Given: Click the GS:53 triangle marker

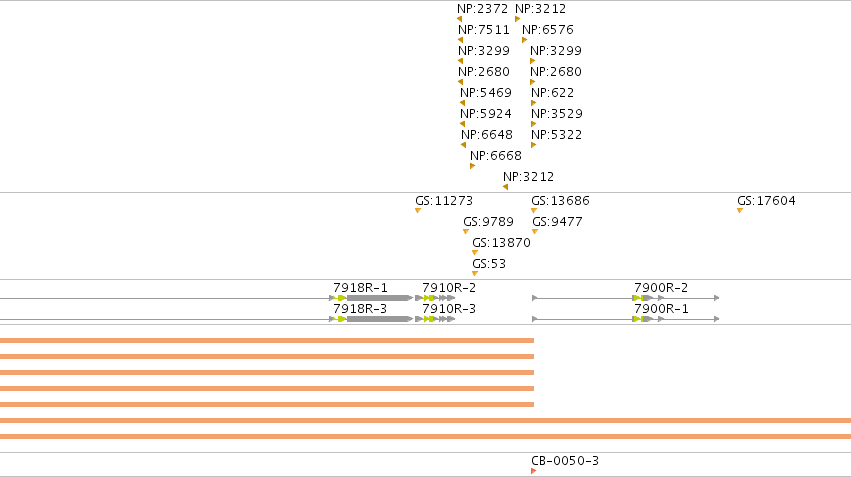Looking at the screenshot, I should coord(475,274).
